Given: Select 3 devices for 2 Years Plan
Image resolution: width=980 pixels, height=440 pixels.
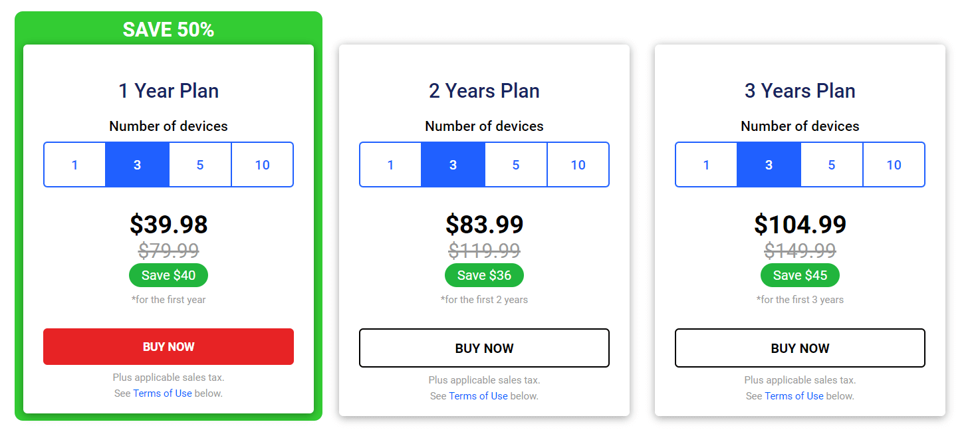Looking at the screenshot, I should click(x=453, y=165).
